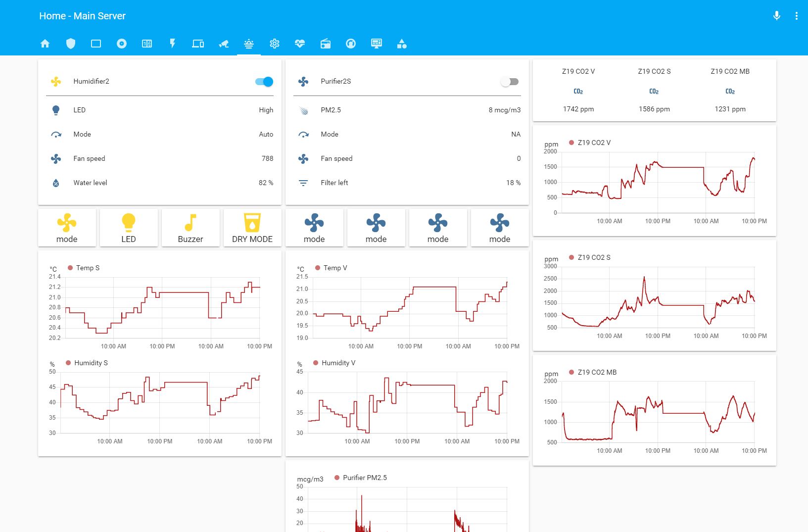Open the Purifier2S entity name
Screen dimensions: 808x532
336,81
